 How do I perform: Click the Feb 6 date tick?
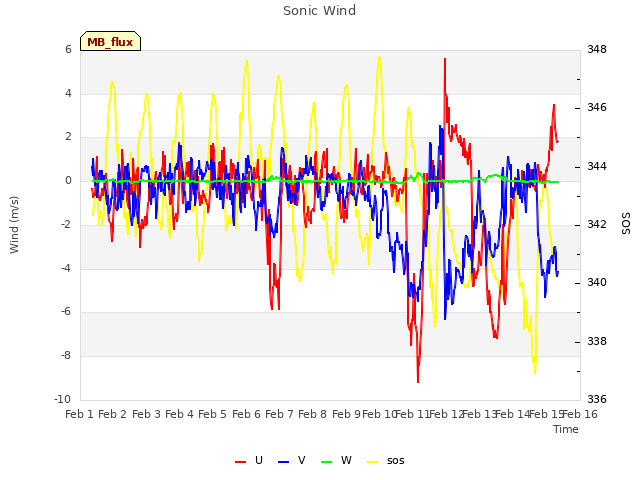(x=246, y=414)
